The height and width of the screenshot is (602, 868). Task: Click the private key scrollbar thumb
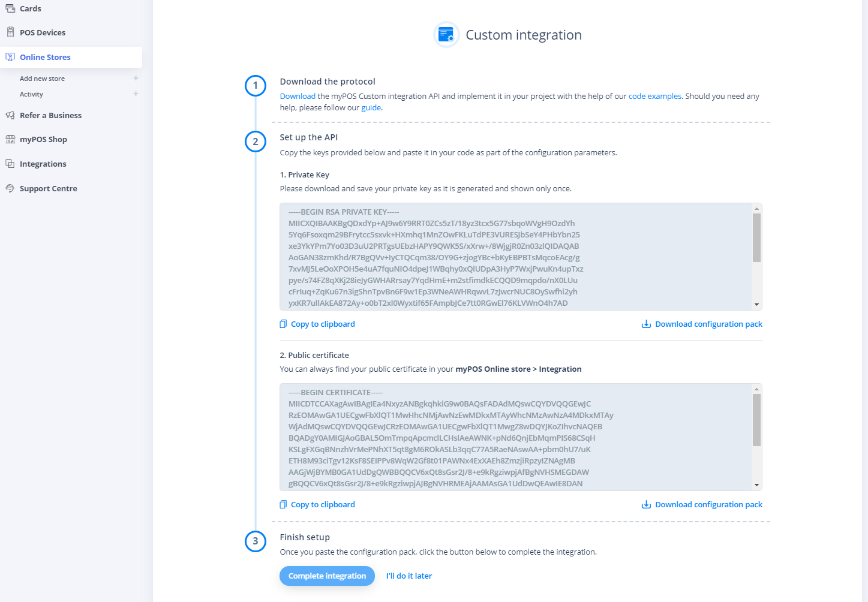coord(756,237)
